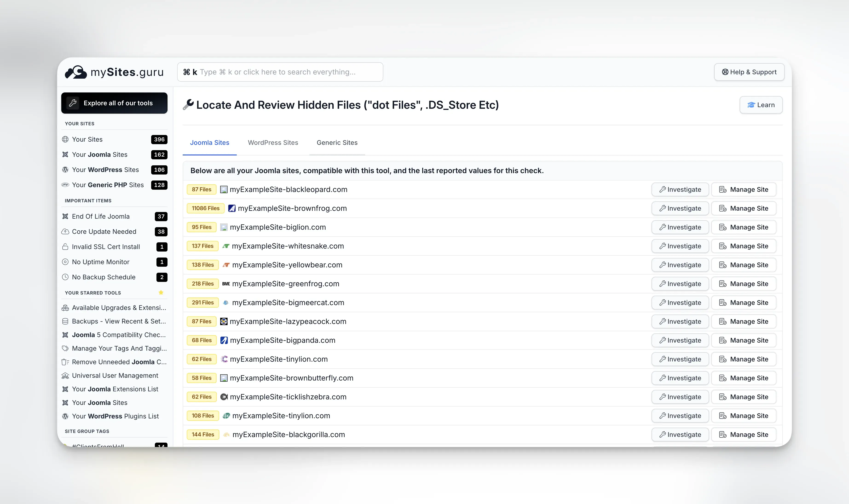
Task: Toggle the star next to YOUR STARRED TOOLS
Action: coord(161,292)
